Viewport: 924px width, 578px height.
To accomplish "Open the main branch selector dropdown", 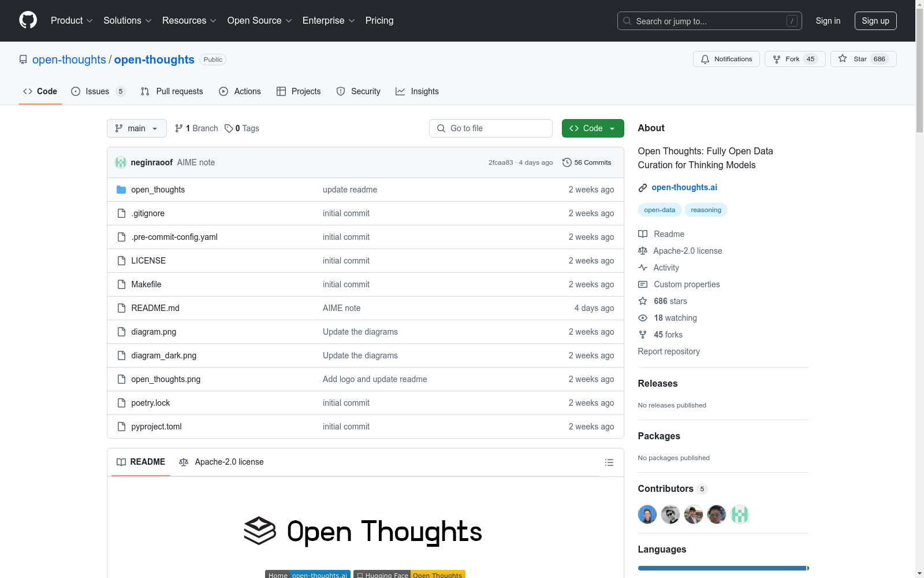I will [137, 128].
